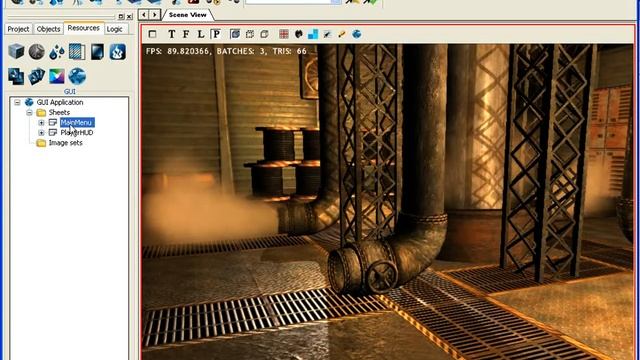Open the Logic tab
640x360 pixels.
[x=115, y=29]
